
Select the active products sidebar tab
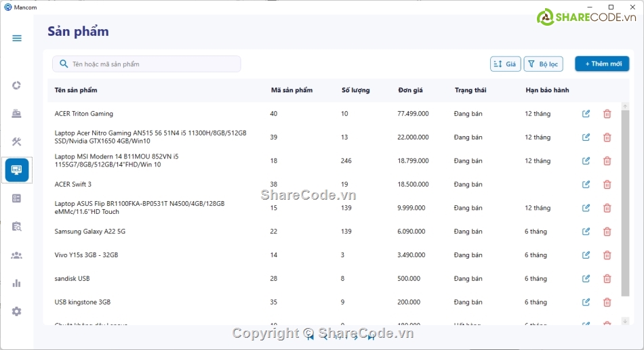tap(17, 170)
